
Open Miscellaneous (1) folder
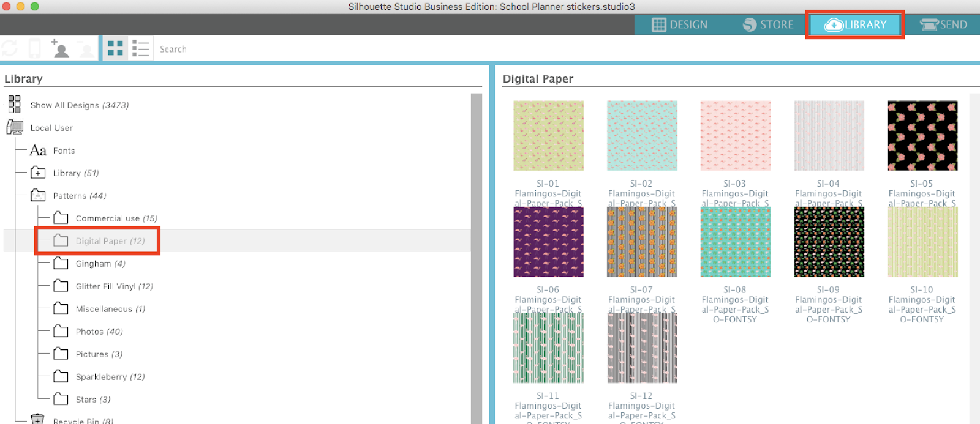point(110,309)
